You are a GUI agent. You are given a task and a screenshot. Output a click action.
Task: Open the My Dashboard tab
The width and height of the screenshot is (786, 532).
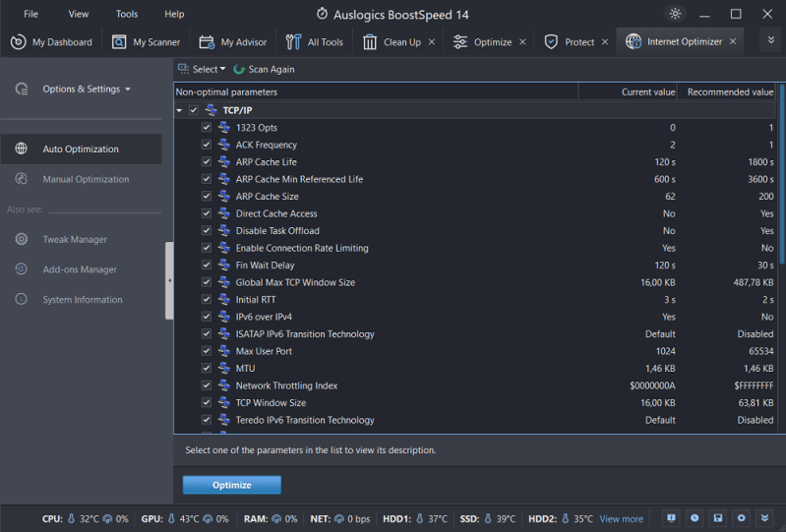51,42
